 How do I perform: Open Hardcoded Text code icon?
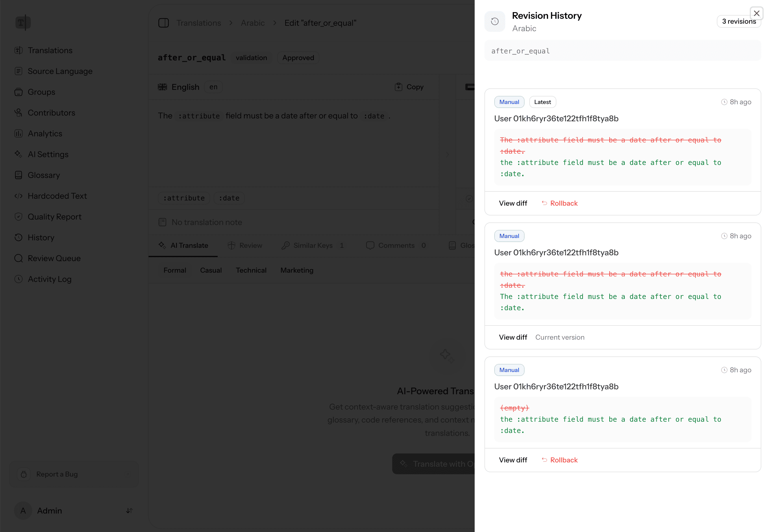[x=19, y=196]
